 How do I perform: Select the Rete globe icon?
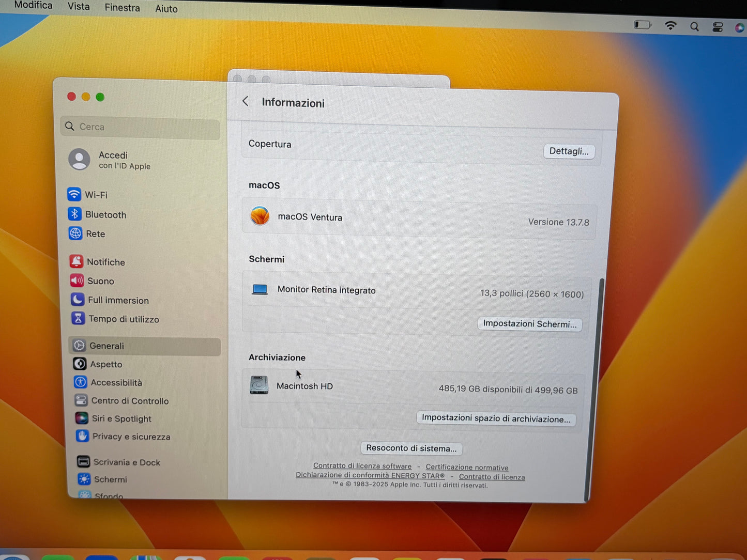pyautogui.click(x=75, y=234)
